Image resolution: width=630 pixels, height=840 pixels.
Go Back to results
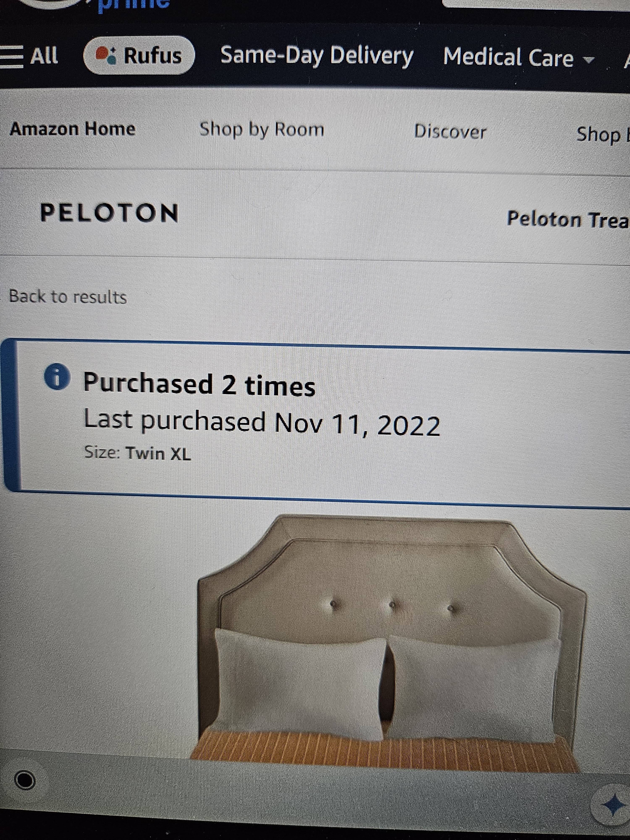pos(68,297)
